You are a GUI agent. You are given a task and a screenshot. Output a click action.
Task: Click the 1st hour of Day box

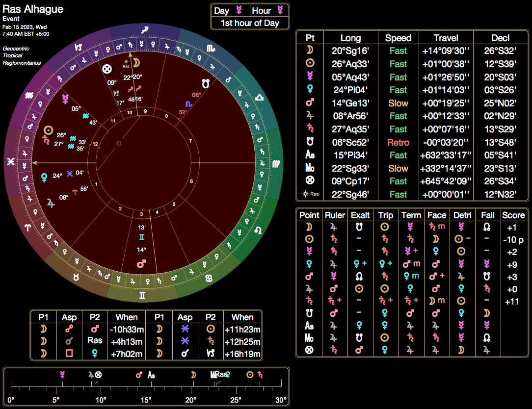click(249, 23)
